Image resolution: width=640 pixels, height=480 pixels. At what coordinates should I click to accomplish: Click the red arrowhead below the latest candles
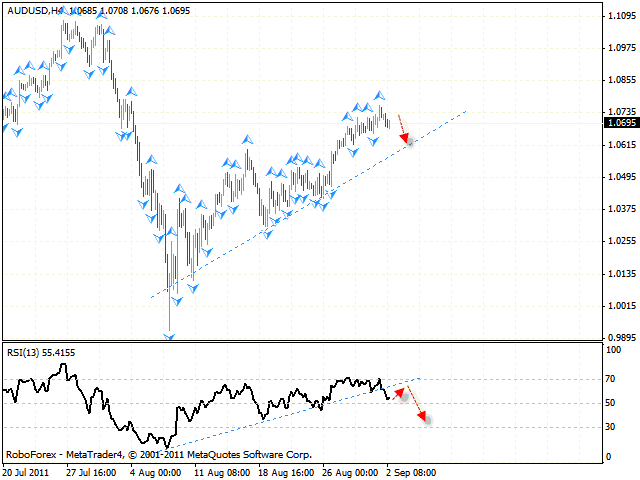[x=407, y=141]
